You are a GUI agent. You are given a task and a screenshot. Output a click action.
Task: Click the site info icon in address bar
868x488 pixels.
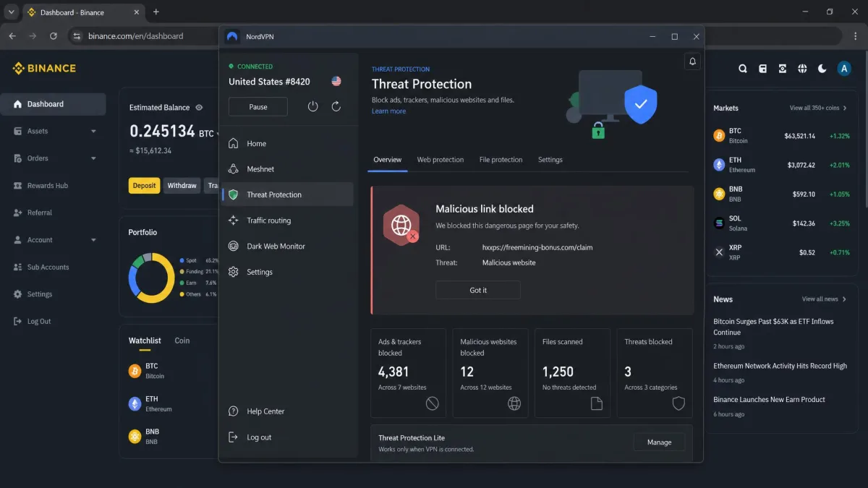[77, 35]
